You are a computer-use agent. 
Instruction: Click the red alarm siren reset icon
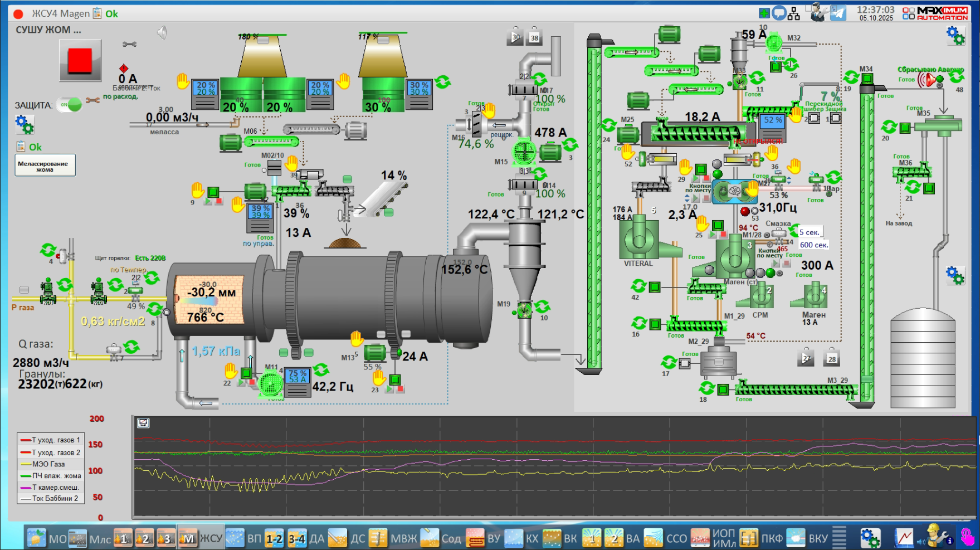[x=928, y=80]
